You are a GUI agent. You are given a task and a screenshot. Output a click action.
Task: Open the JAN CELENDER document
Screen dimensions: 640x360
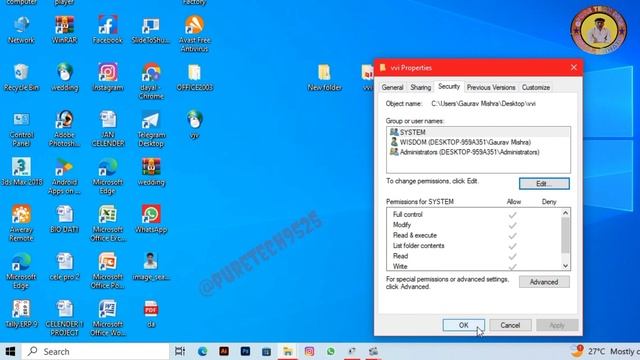pyautogui.click(x=108, y=129)
